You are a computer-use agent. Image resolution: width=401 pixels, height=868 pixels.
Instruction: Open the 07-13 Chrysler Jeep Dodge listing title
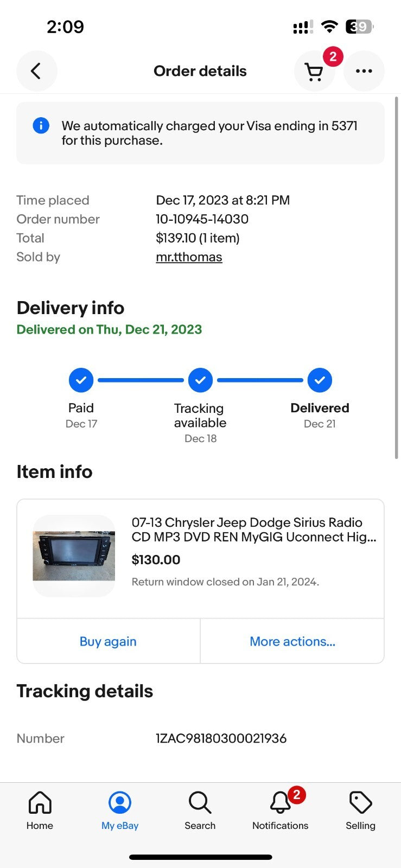(253, 529)
